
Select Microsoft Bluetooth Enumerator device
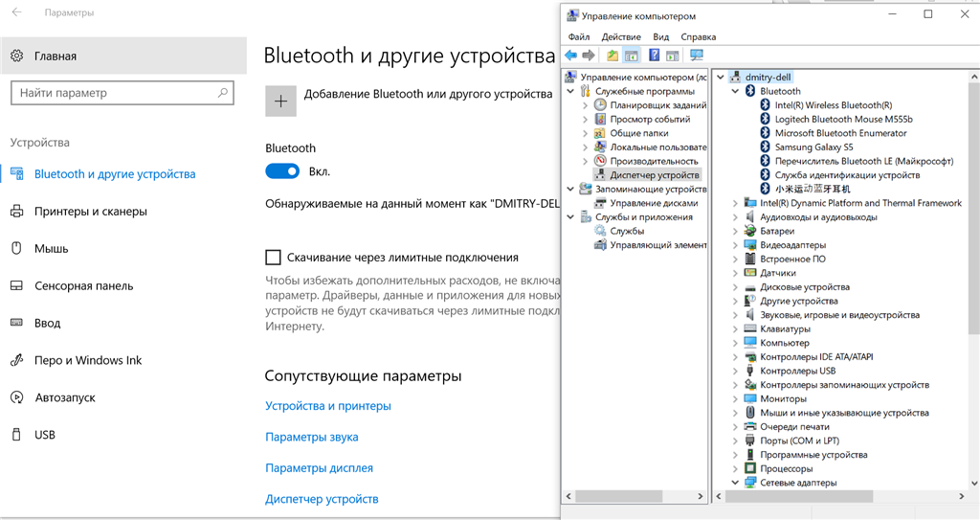[840, 133]
